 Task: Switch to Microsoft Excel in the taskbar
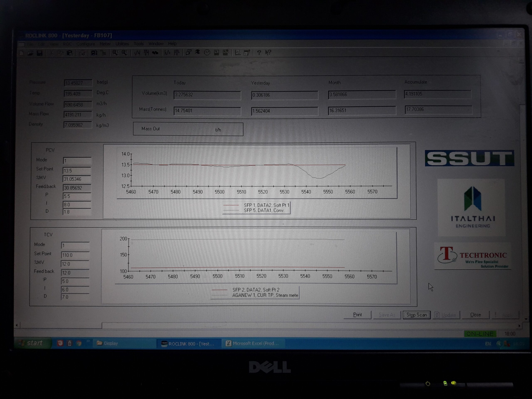(x=252, y=344)
